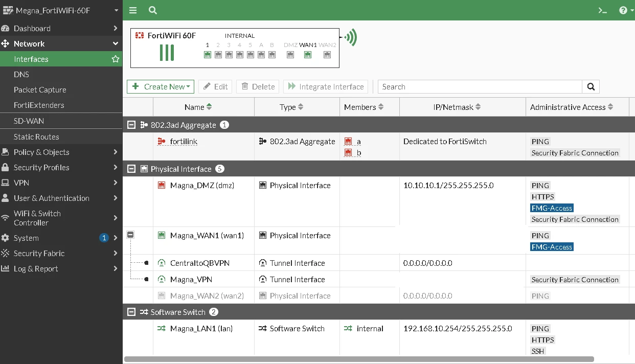
Task: Select the DMZ port in the faceplate
Action: [x=290, y=55]
